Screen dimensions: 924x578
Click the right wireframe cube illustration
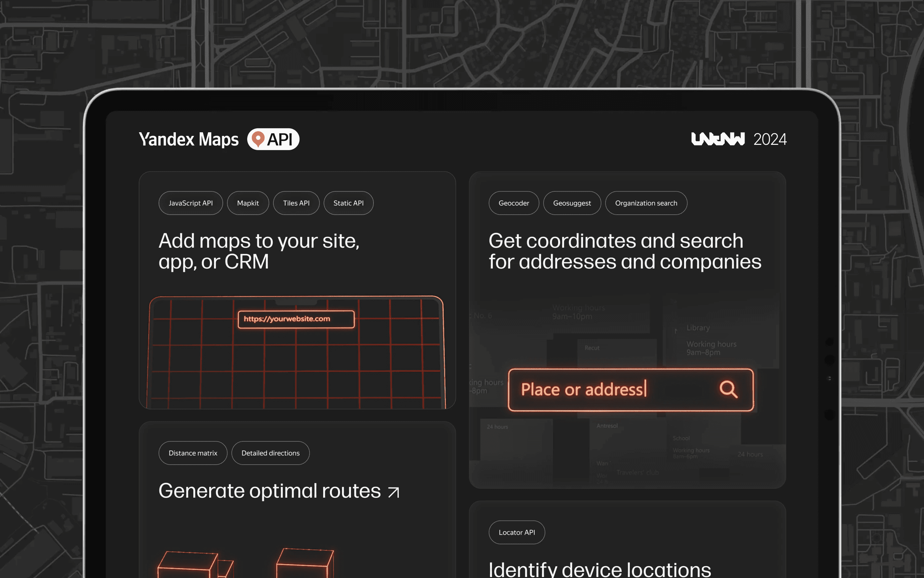click(x=305, y=563)
